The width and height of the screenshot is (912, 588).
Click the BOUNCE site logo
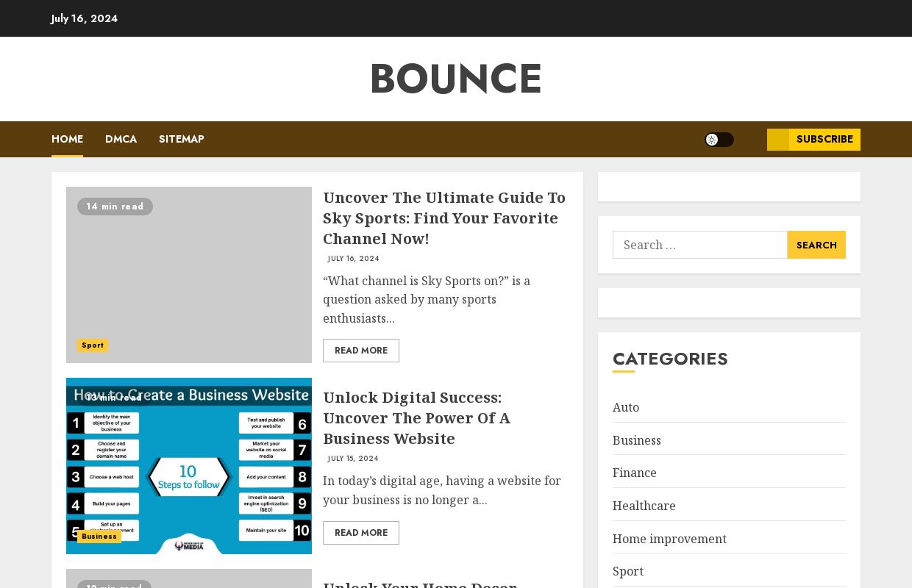click(x=455, y=79)
